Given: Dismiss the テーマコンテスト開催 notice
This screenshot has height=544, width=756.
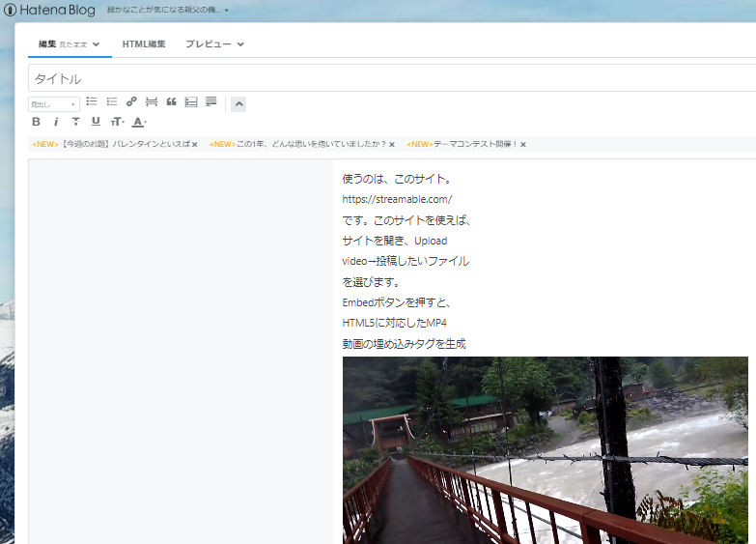Looking at the screenshot, I should (523, 144).
